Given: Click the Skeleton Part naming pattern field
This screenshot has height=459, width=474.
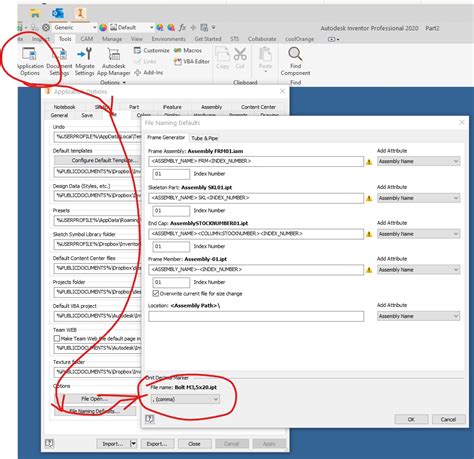Looking at the screenshot, I should pos(256,198).
